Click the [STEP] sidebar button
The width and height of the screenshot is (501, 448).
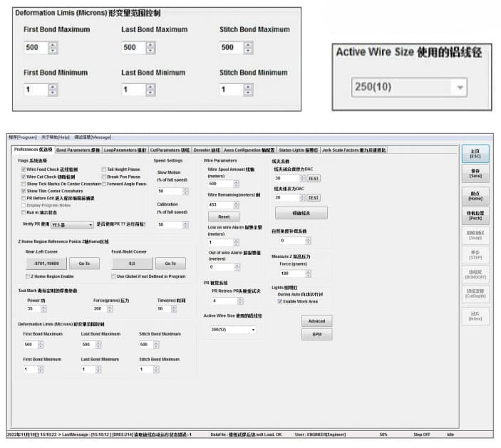(x=475, y=255)
